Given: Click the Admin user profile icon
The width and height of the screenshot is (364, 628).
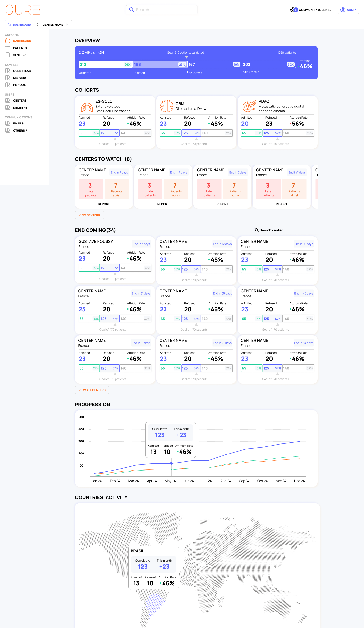Looking at the screenshot, I should click(x=343, y=10).
